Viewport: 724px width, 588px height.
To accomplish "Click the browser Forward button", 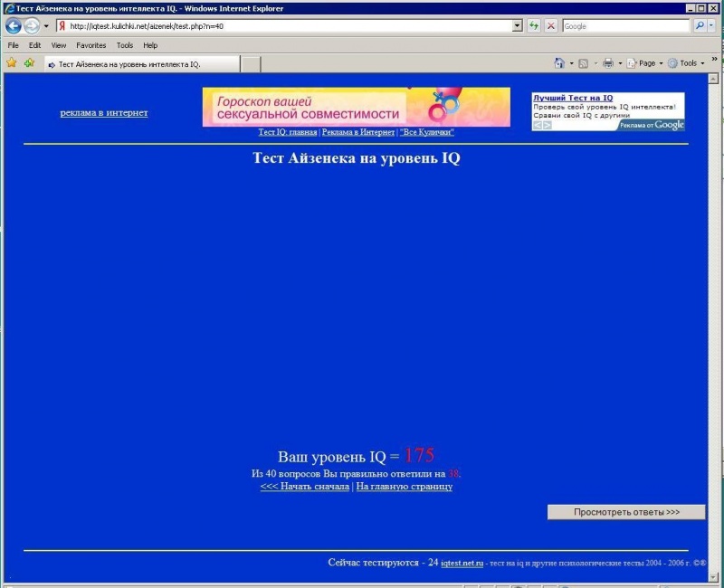I will pos(32,26).
